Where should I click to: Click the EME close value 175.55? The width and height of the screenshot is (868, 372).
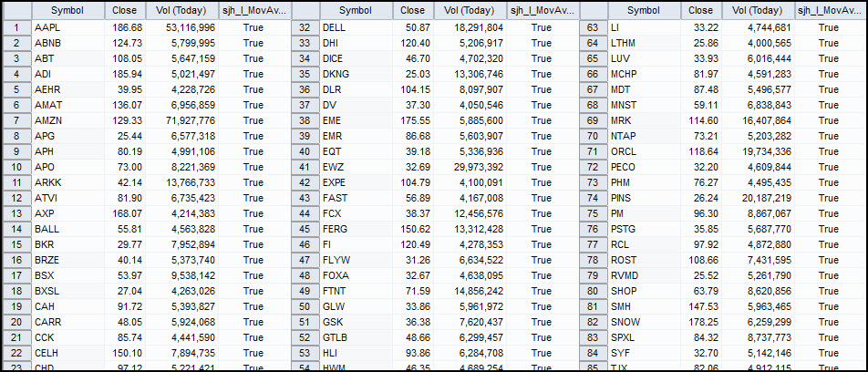(413, 120)
